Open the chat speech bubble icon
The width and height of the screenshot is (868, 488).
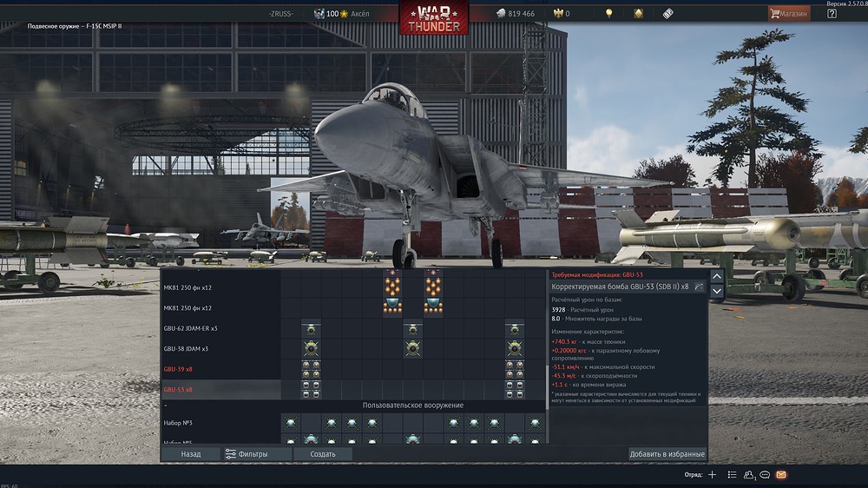pyautogui.click(x=765, y=475)
